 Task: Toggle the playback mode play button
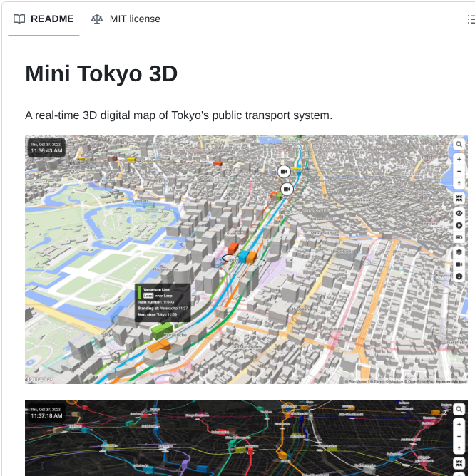pyautogui.click(x=459, y=225)
